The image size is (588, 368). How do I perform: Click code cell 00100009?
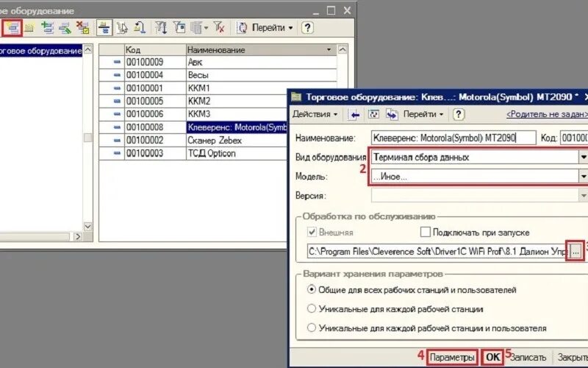pyautogui.click(x=155, y=62)
